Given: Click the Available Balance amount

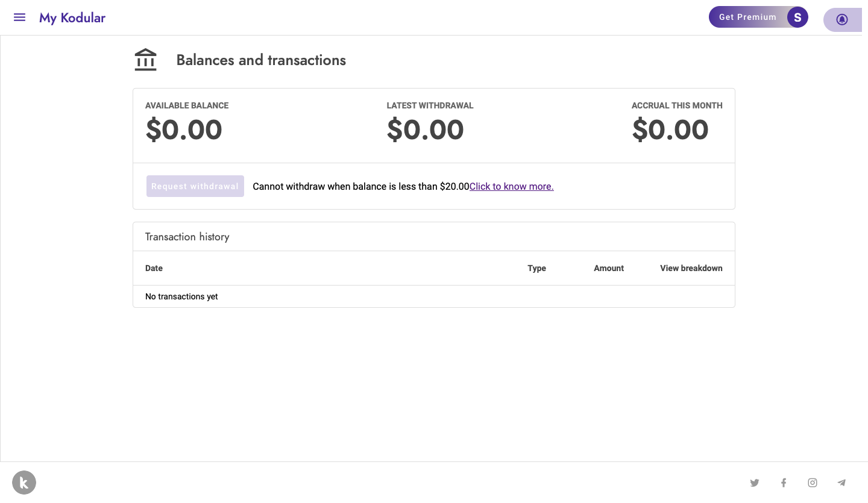Looking at the screenshot, I should [184, 130].
